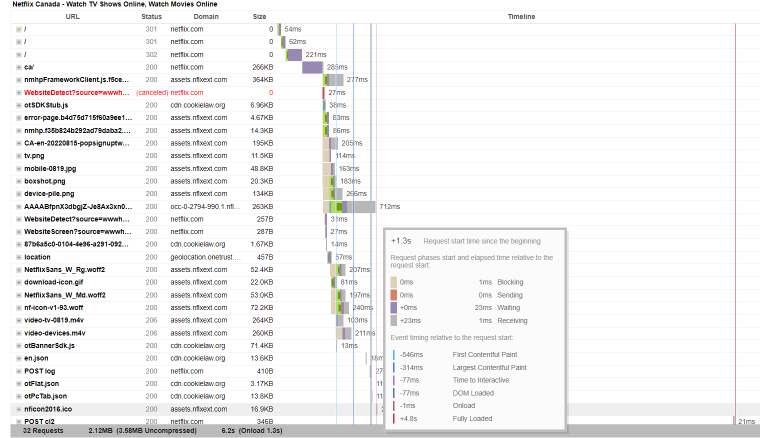760x438 pixels.
Task: Select the error-page.b4d75d715f60a9ee1 URL
Action: click(x=78, y=118)
